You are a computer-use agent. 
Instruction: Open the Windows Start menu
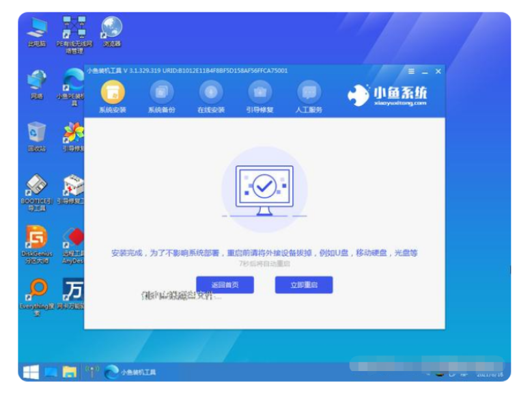(31, 372)
